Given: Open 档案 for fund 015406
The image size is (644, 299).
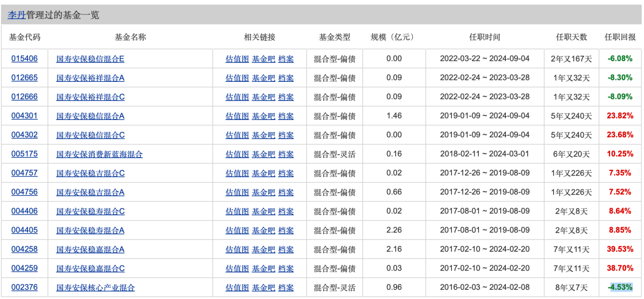Looking at the screenshot, I should pos(286,59).
